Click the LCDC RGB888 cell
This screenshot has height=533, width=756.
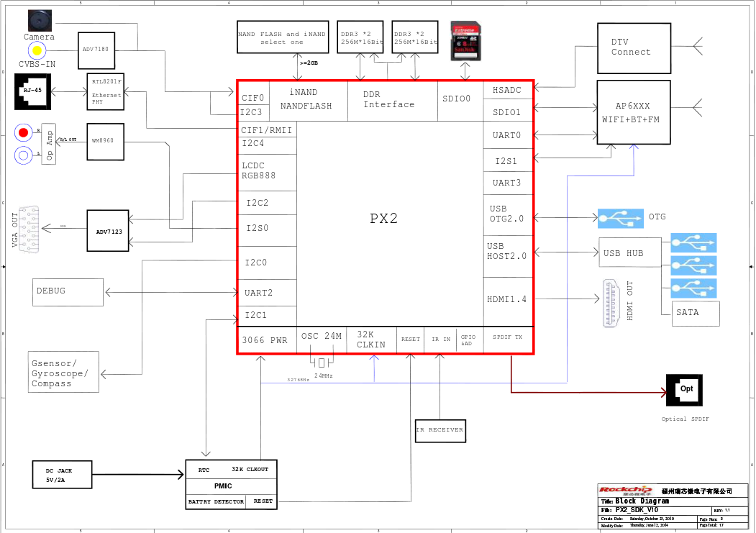[x=268, y=173]
